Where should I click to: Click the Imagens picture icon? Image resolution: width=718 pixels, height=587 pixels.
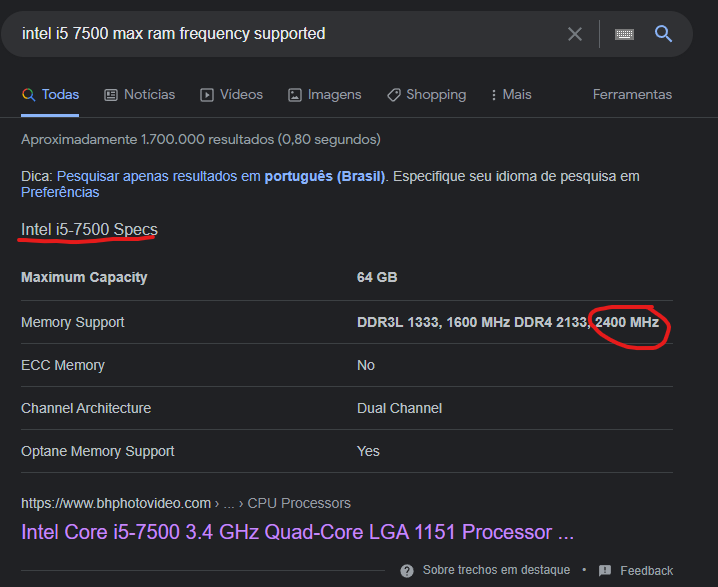coord(294,95)
